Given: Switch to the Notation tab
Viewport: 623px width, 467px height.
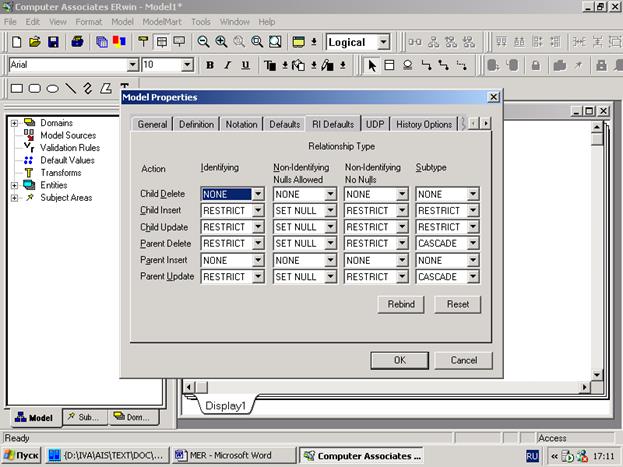Looking at the screenshot, I should 241,124.
